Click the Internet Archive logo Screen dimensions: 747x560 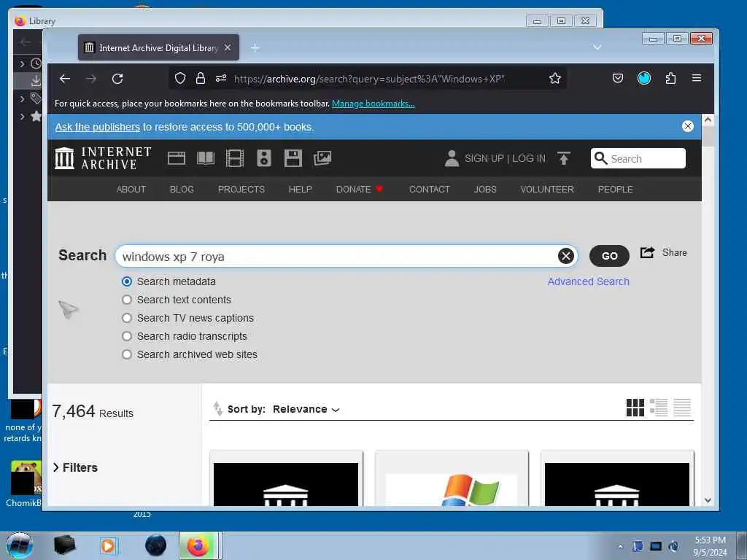pos(103,158)
